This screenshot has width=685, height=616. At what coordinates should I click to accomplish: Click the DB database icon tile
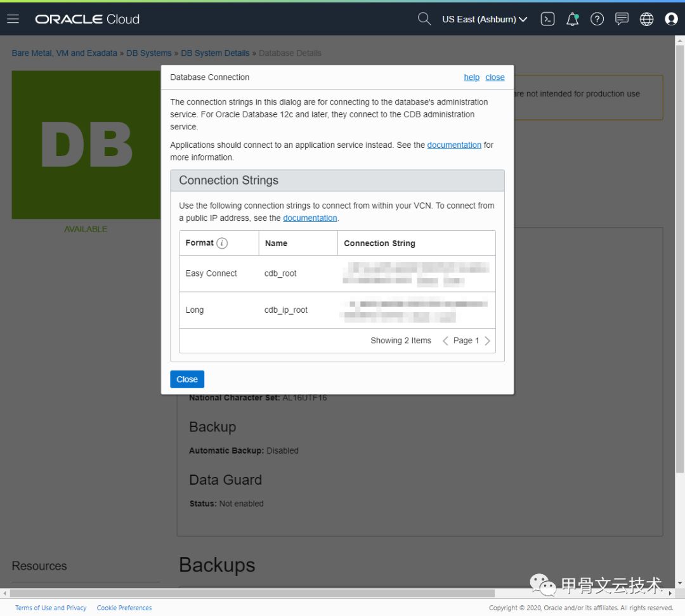pos(86,145)
